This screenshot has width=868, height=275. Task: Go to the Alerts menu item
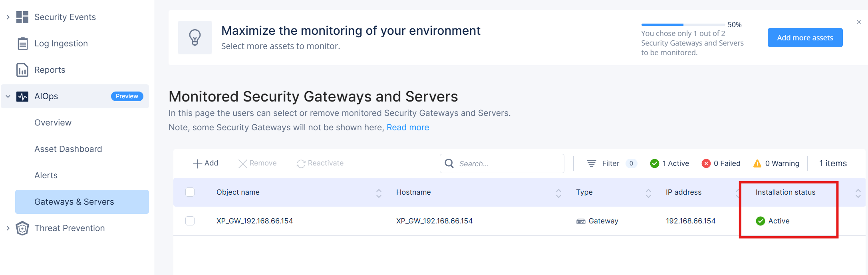tap(46, 175)
